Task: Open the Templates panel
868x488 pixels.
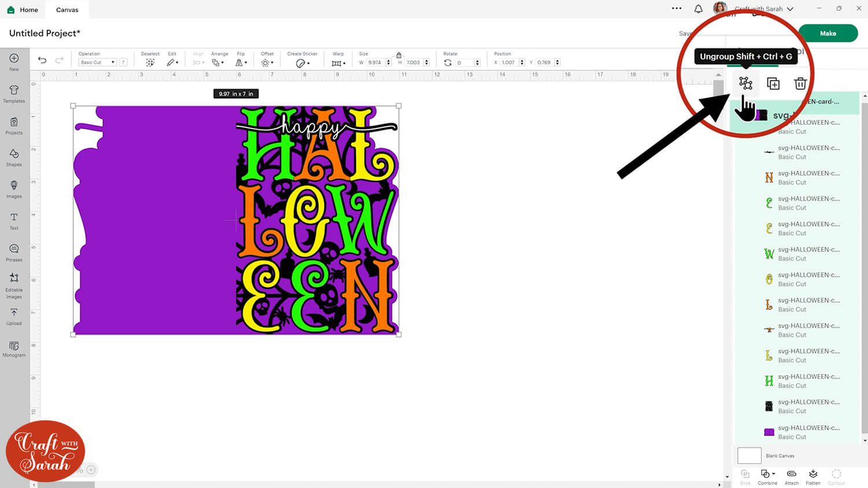Action: click(14, 93)
